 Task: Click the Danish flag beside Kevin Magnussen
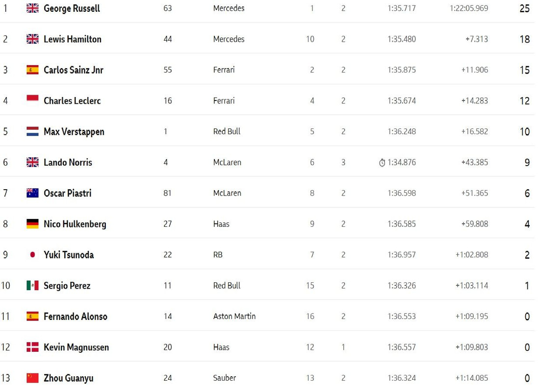(32, 347)
